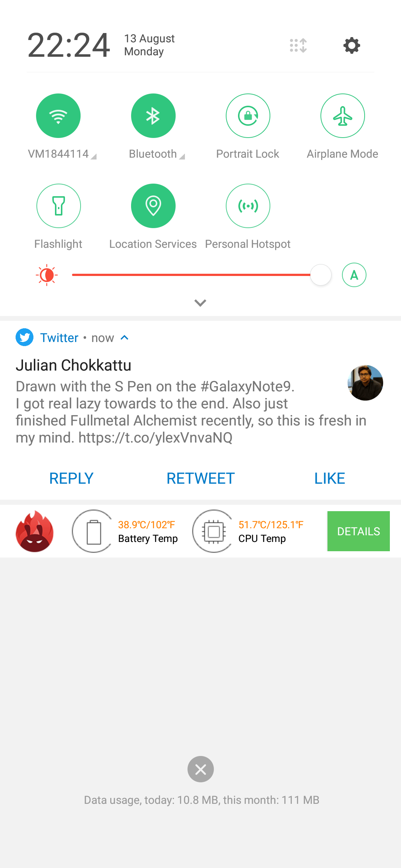Enable the Personal Hotspot tile
401x868 pixels.
tap(248, 206)
